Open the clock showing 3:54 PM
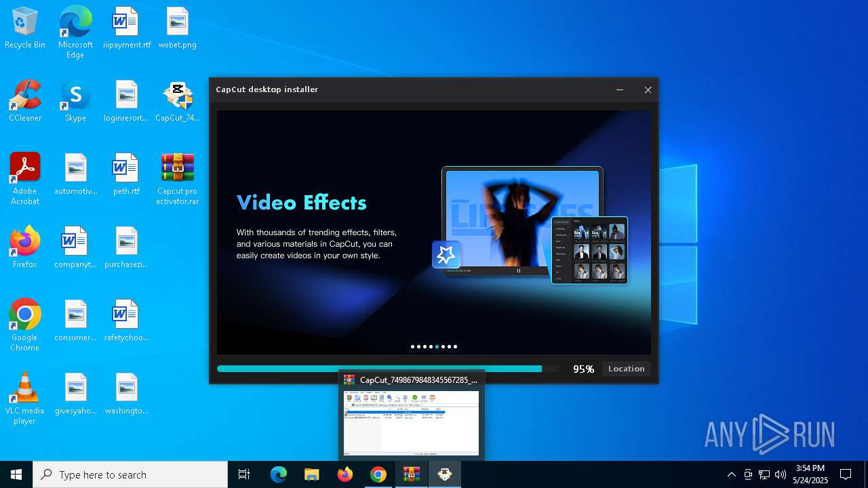The image size is (868, 488). [810, 474]
